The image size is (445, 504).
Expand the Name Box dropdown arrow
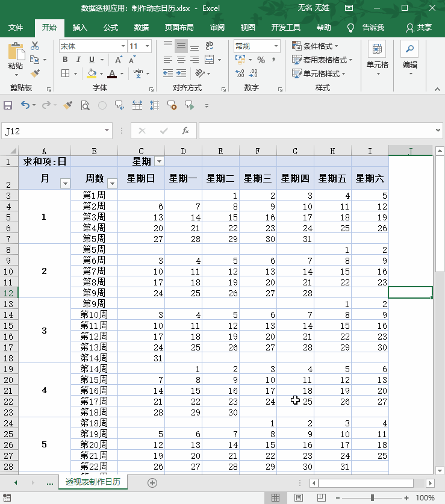point(107,131)
